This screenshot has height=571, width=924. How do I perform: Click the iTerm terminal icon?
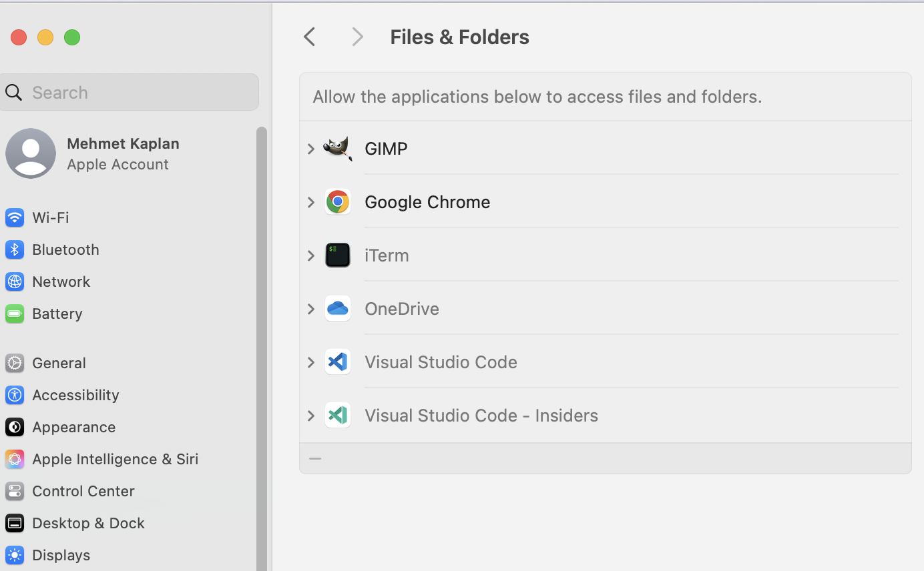[338, 255]
